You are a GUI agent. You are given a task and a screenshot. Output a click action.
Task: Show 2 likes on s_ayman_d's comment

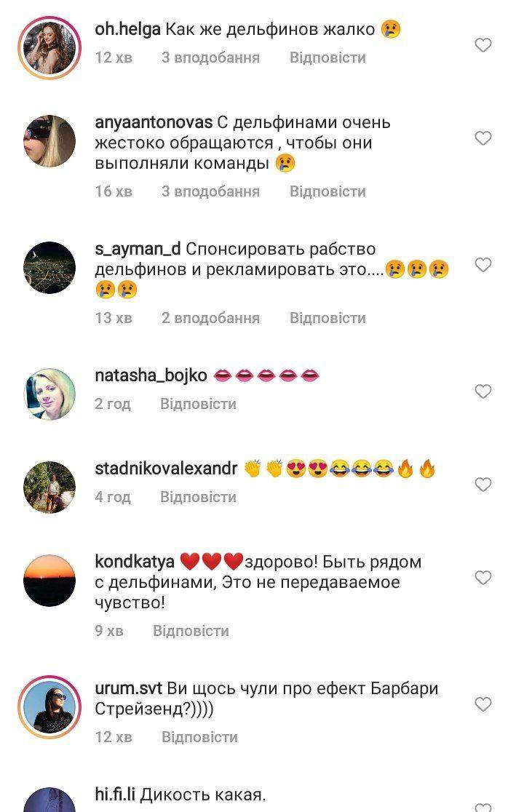point(210,318)
